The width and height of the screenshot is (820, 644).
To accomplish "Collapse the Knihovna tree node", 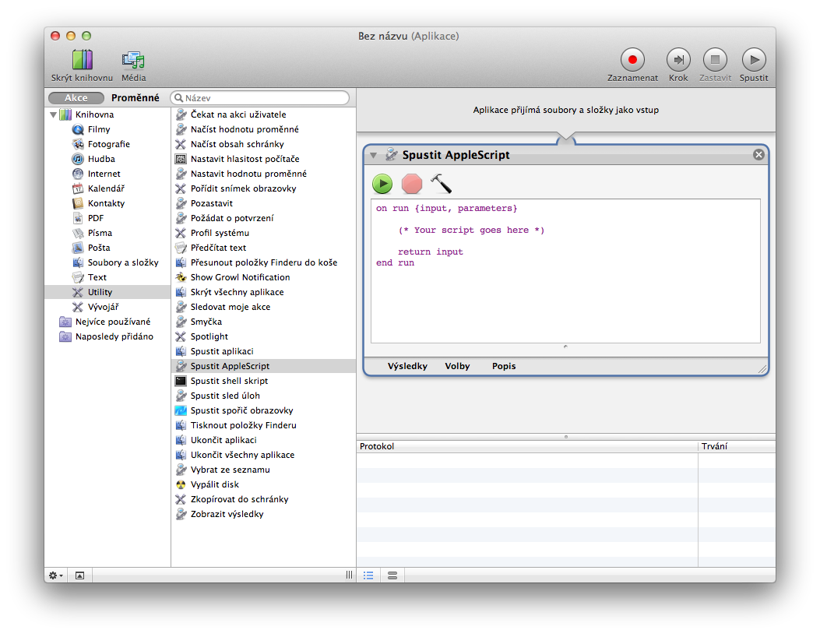I will (54, 115).
